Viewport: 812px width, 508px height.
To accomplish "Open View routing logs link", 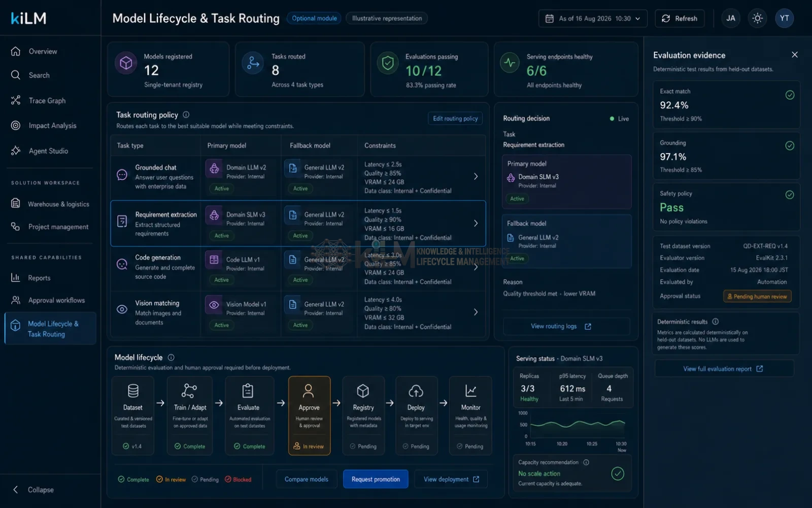I will tap(566, 326).
